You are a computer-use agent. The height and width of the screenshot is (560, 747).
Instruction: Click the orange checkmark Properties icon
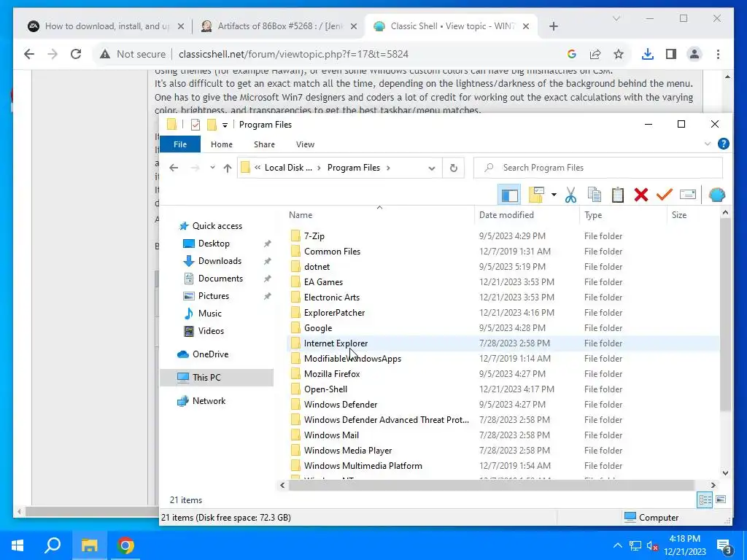point(664,194)
